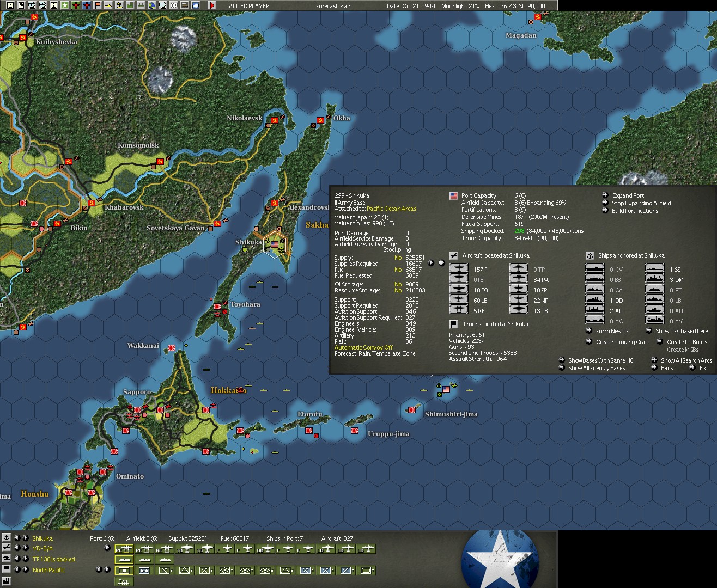717x588 pixels.
Task: Click next arrow beside North Pacific label
Action: pos(25,569)
